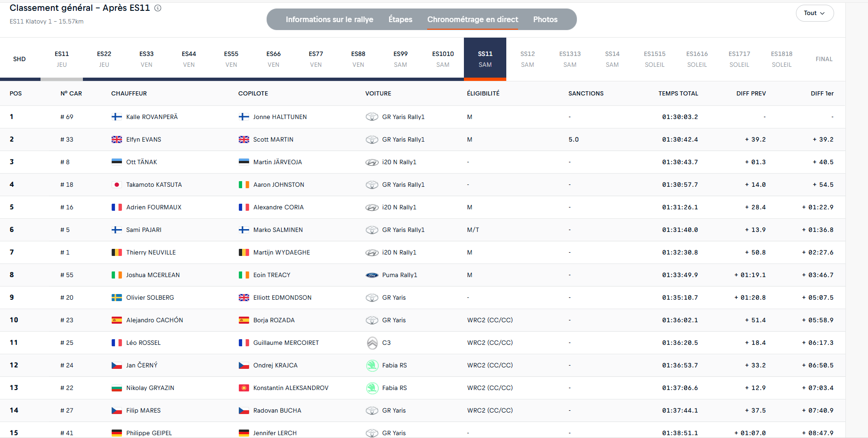Select the ES66 VEN stage tab
This screenshot has height=438, width=868.
(274, 59)
